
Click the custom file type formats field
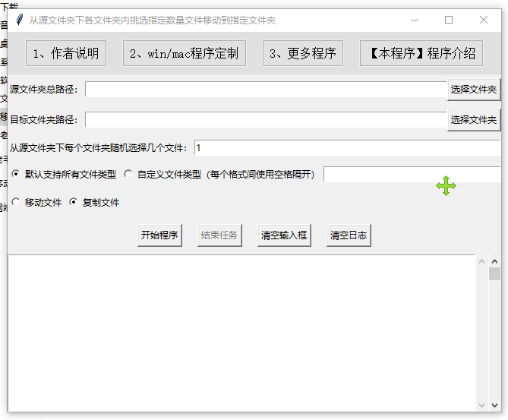pyautogui.click(x=412, y=175)
